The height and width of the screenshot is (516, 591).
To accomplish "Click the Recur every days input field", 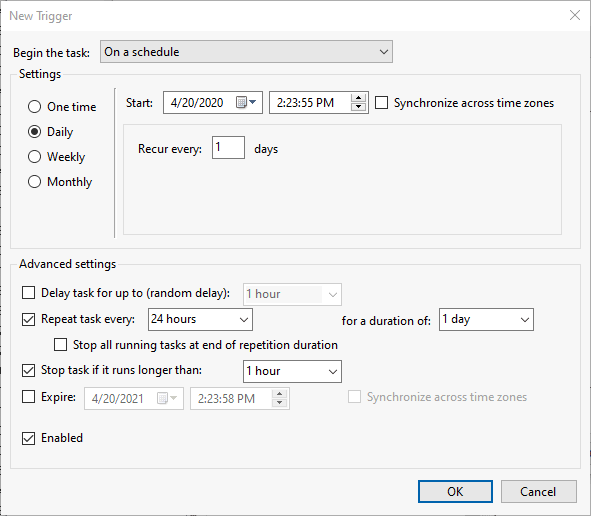I will [x=228, y=147].
